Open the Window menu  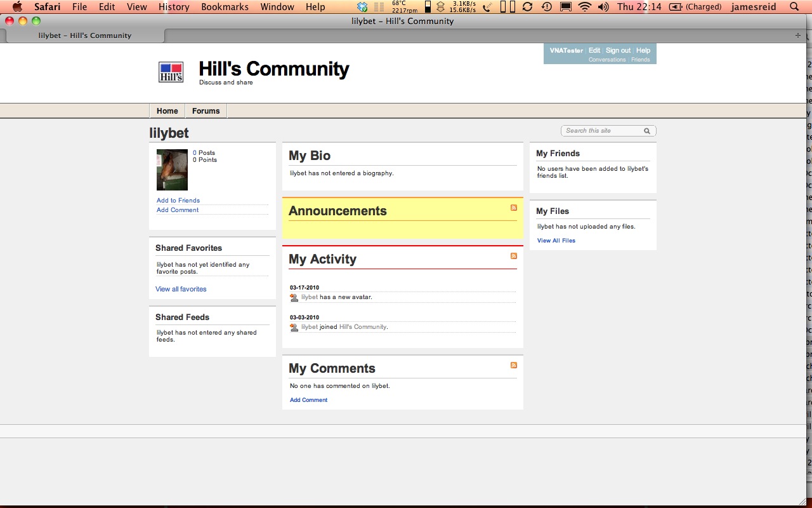(x=277, y=7)
